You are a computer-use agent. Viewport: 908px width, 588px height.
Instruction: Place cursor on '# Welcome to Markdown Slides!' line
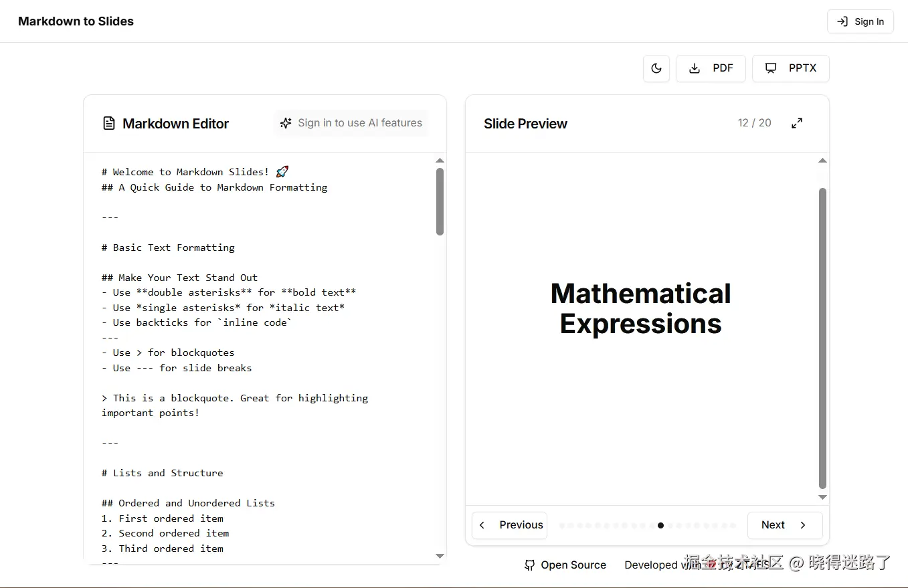tap(195, 172)
